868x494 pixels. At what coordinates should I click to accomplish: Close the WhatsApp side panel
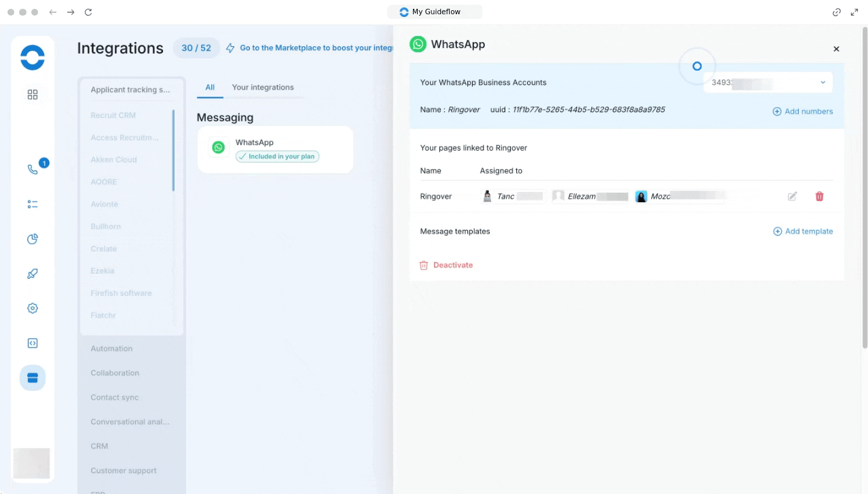coord(836,49)
